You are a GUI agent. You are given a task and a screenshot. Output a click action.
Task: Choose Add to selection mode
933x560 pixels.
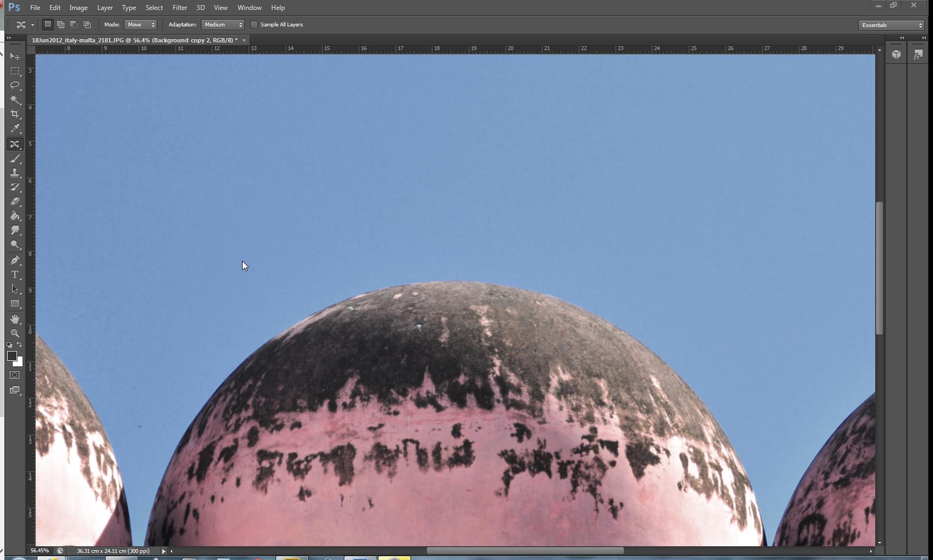(x=61, y=24)
